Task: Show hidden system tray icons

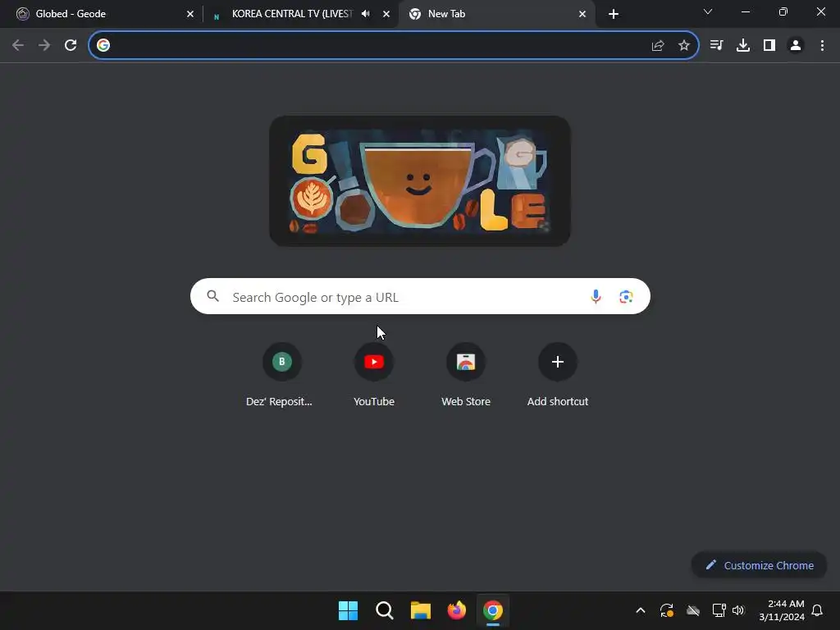Action: click(x=640, y=610)
